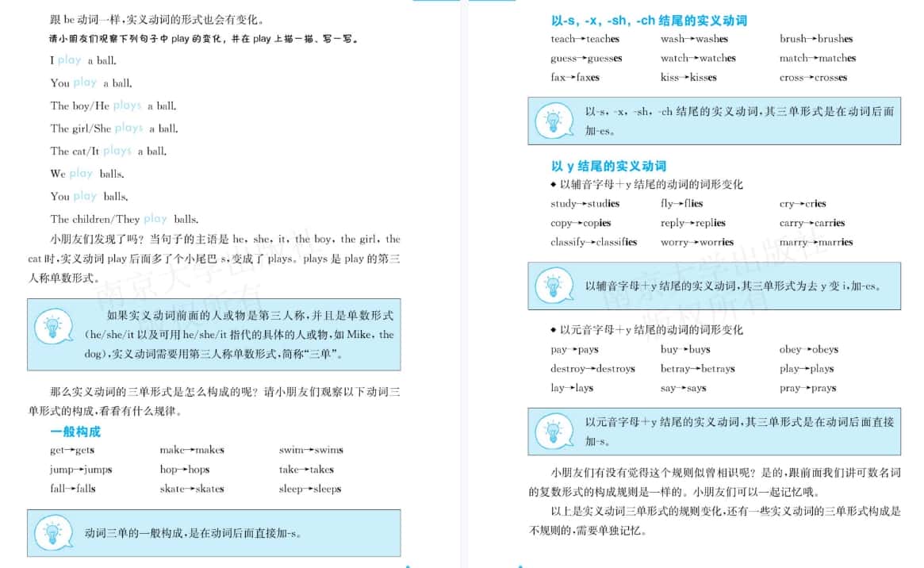Screen dimensions: 924x568
Task: Select the heading 以 y 结尾的实义动词
Action: pos(609,166)
